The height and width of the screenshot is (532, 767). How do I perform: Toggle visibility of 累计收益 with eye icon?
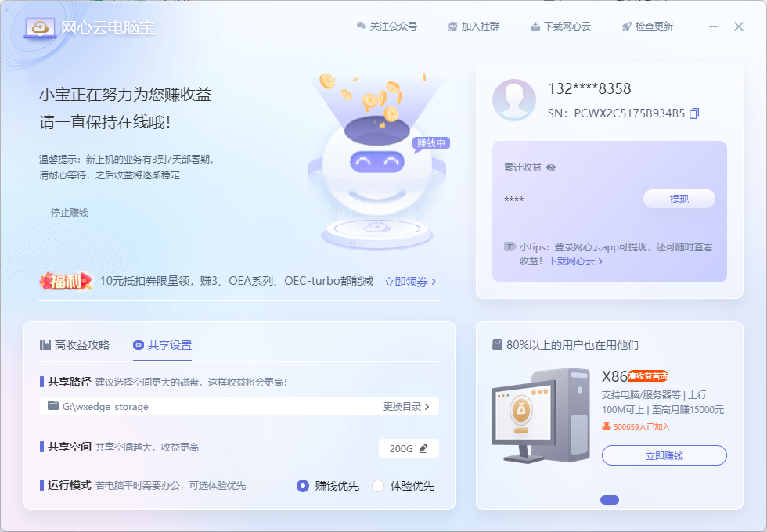pyautogui.click(x=551, y=167)
